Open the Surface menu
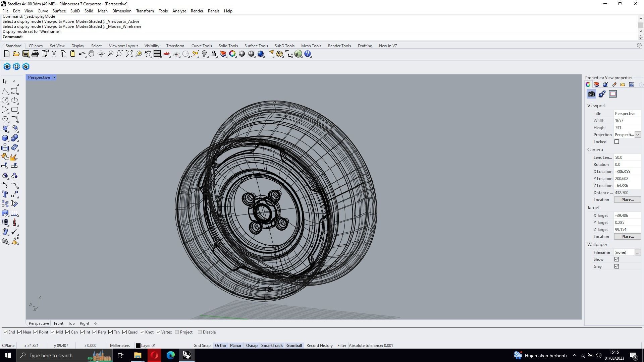Screen dimensions: 644x362 59,11
